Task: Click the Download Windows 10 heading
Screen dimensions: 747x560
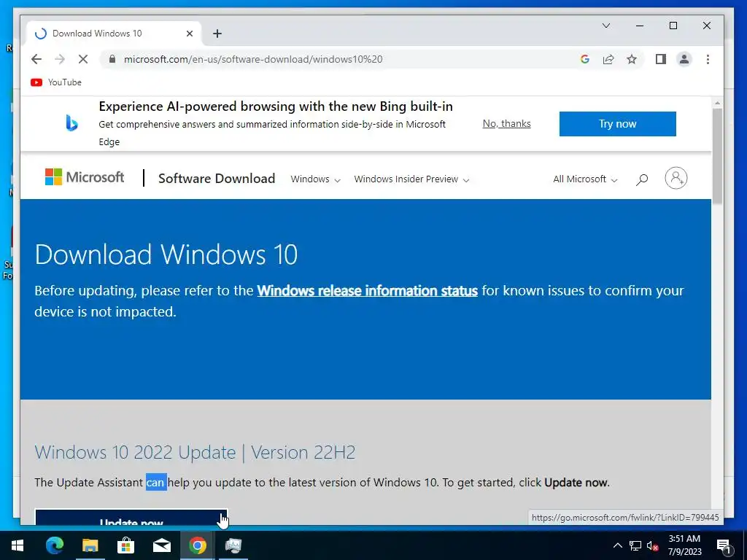Action: 166,254
